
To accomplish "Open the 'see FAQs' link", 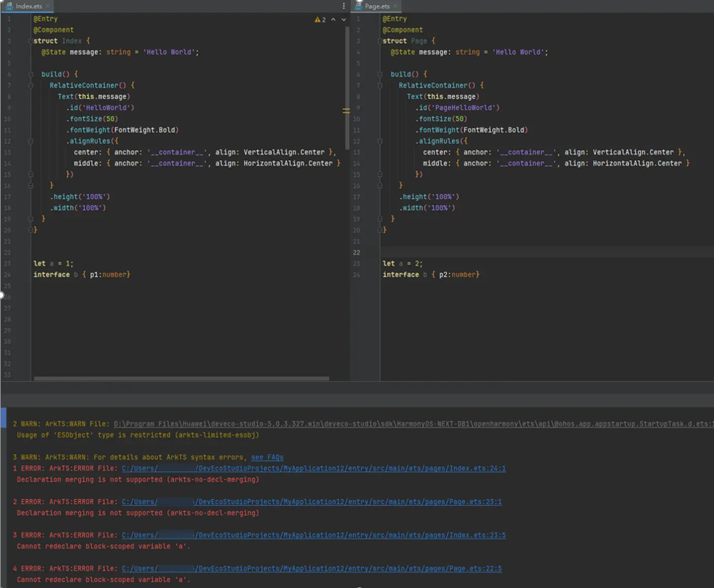I will click(x=267, y=458).
